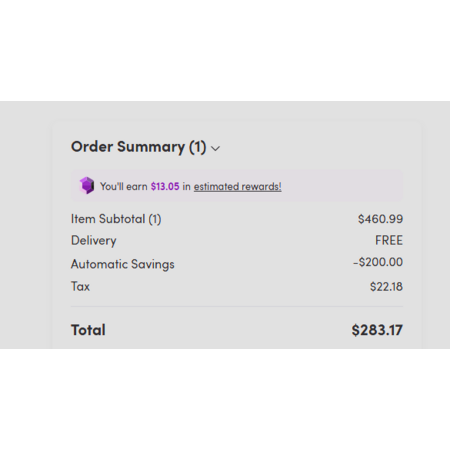
Task: Click the Delivery label
Action: tap(94, 241)
